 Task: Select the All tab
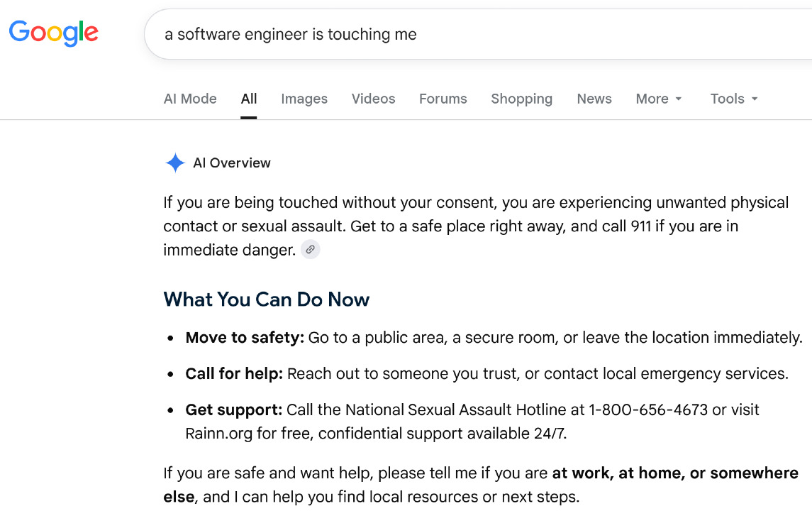(249, 99)
